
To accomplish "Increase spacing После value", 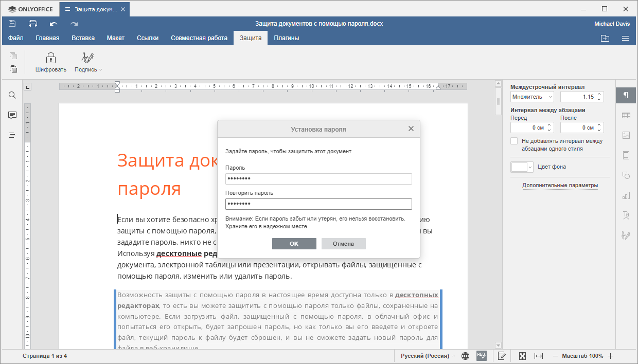I will pos(599,125).
